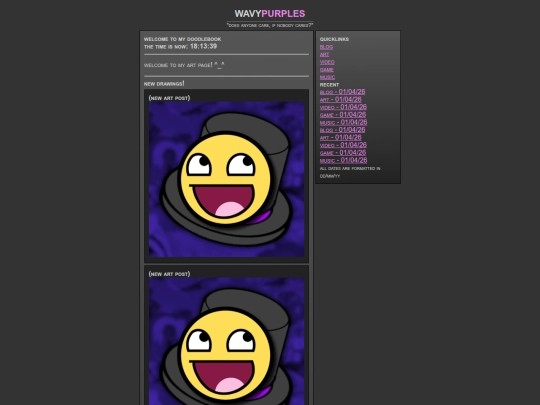The height and width of the screenshot is (405, 540).
Task: Open second recent Video - 01/04/26 entry
Action: click(x=343, y=145)
